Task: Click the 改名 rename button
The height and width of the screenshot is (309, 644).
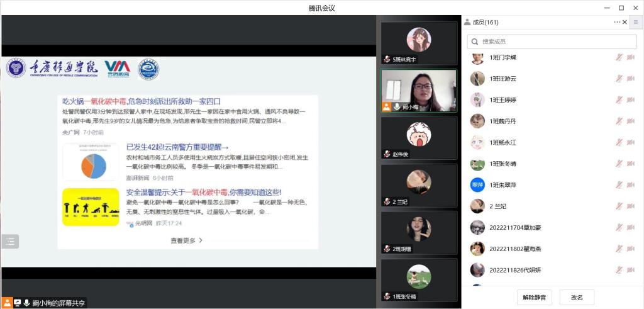Action: 577,297
